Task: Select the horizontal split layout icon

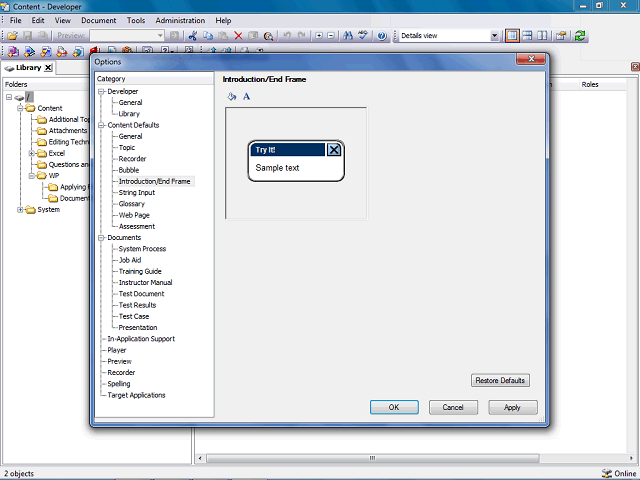Action: coord(527,36)
